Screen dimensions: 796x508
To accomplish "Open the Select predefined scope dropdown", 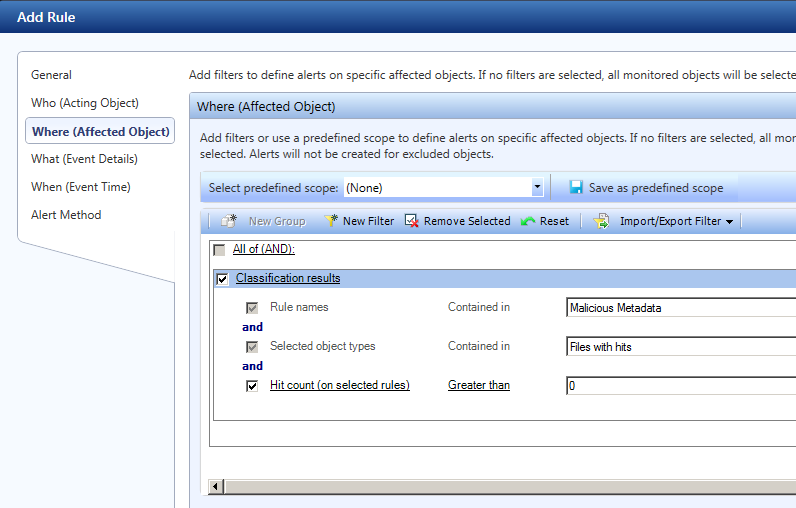I will click(x=537, y=187).
